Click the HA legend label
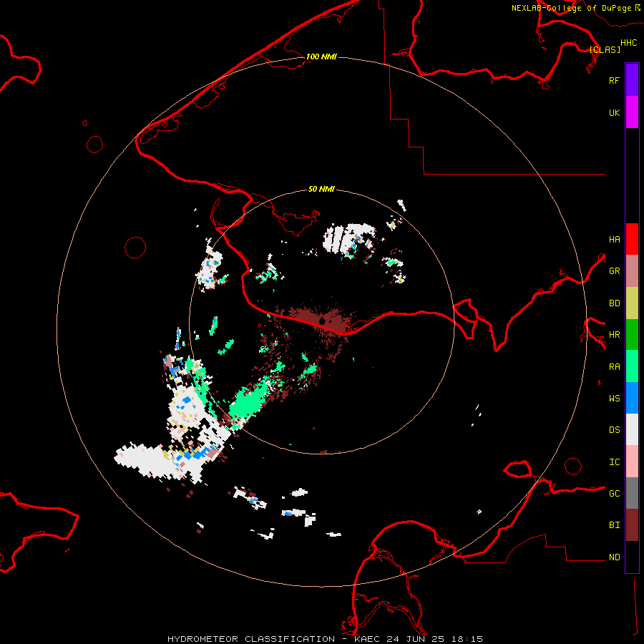Image resolution: width=644 pixels, height=644 pixels. [x=614, y=240]
